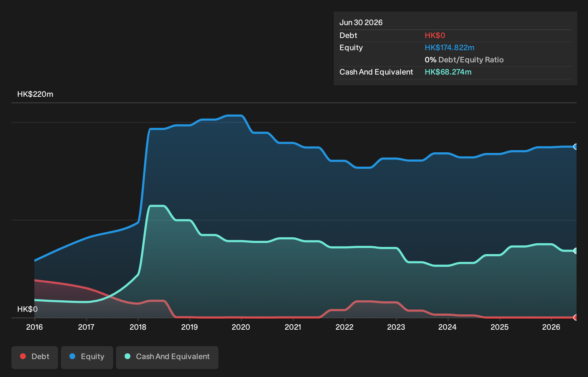
Task: Click the 2018 x-axis label
Action: click(138, 327)
